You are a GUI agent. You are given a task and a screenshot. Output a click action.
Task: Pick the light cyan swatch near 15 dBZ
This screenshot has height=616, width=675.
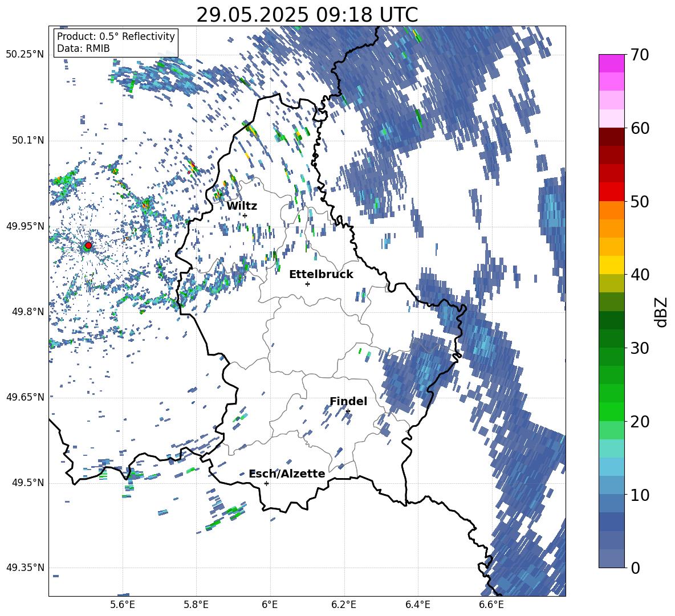pos(611,448)
